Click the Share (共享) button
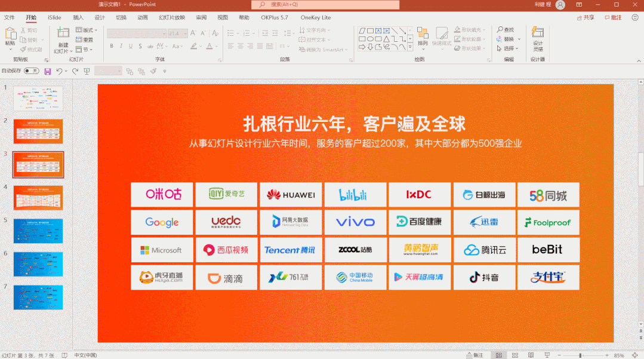Image resolution: width=644 pixels, height=359 pixels. pos(586,18)
